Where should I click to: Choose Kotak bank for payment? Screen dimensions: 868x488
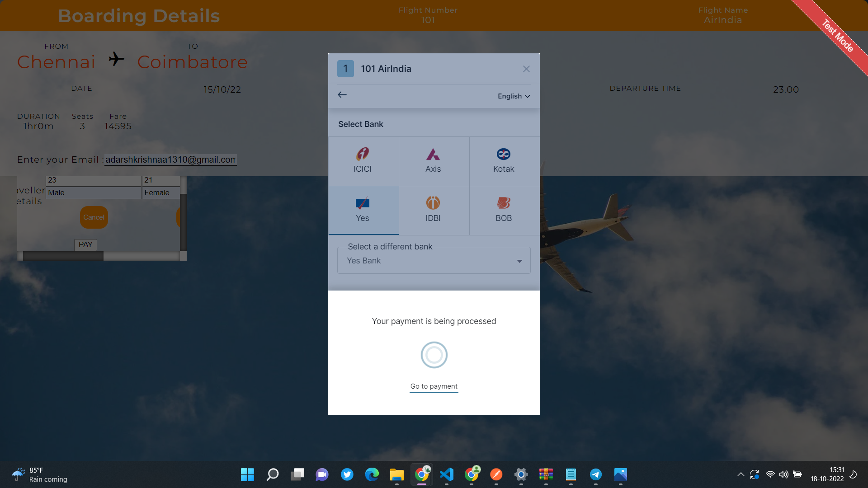tap(504, 160)
